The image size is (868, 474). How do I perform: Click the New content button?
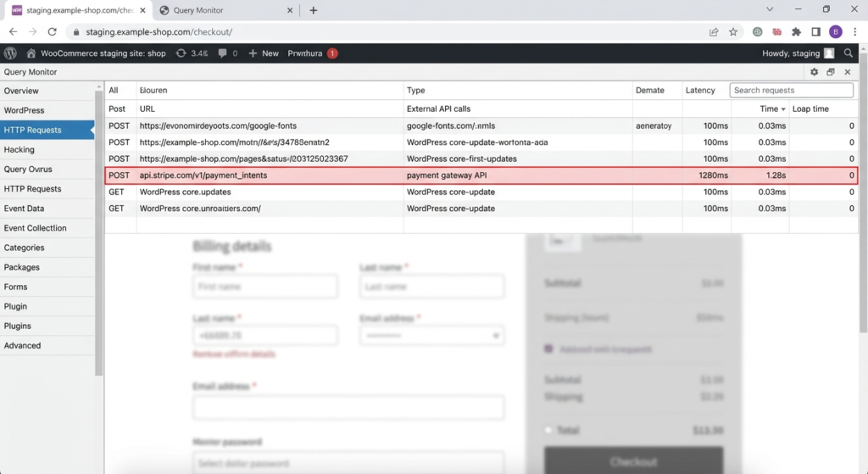click(264, 53)
